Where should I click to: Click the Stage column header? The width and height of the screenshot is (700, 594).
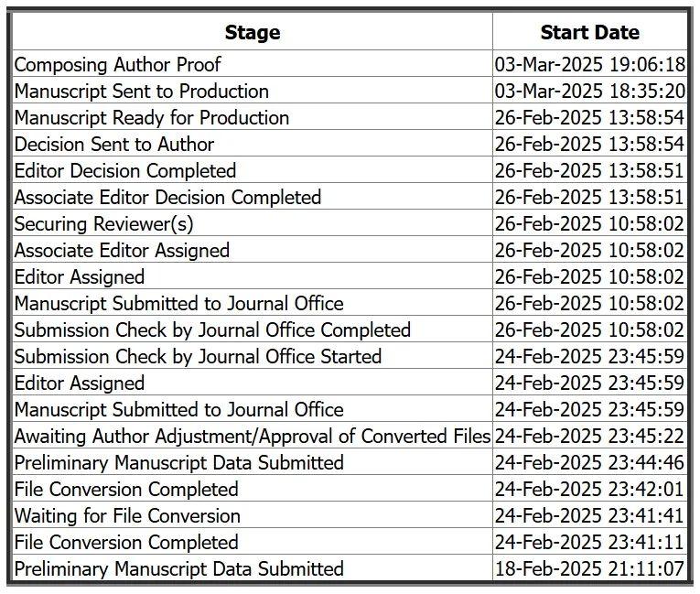[x=252, y=33]
